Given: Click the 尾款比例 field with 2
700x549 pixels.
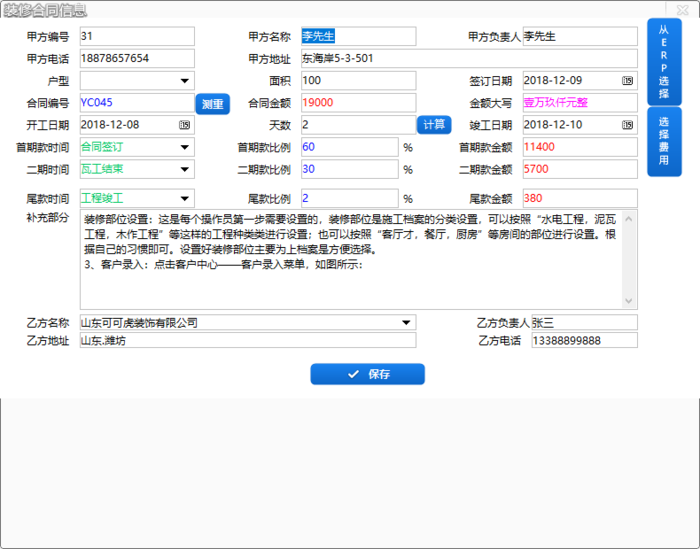Looking at the screenshot, I should pos(350,199).
